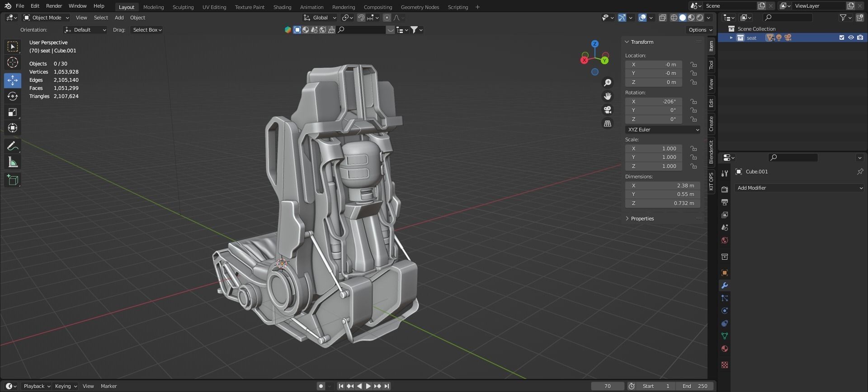
Task: Open the World properties tab icon
Action: tap(724, 240)
